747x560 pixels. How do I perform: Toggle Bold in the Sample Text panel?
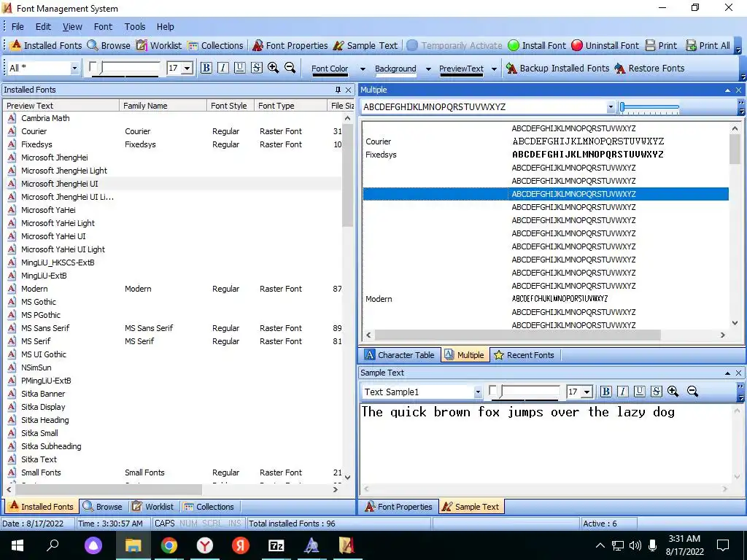click(x=605, y=392)
